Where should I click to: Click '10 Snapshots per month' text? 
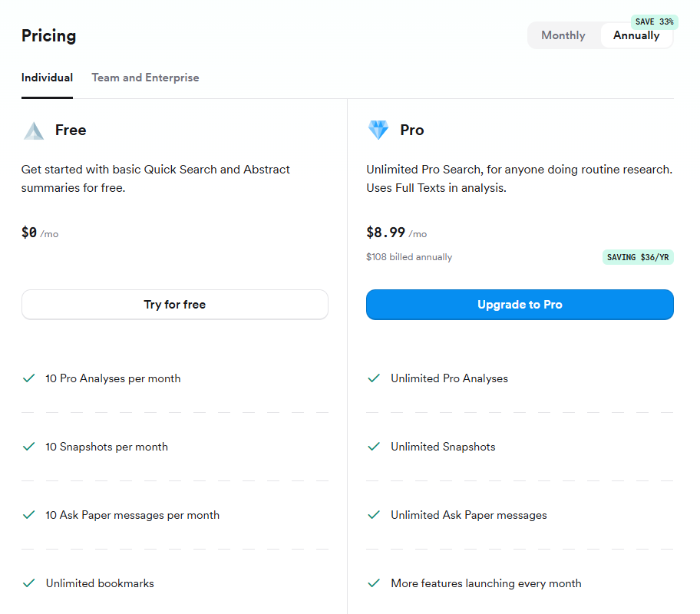tap(107, 447)
